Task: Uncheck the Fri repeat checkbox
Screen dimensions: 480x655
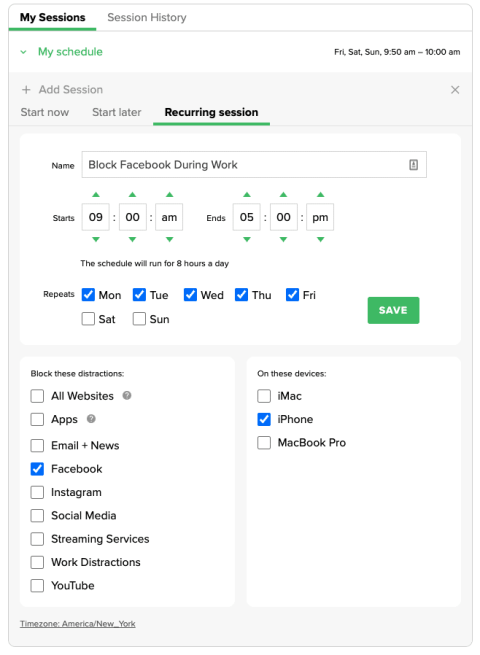Action: (x=292, y=294)
